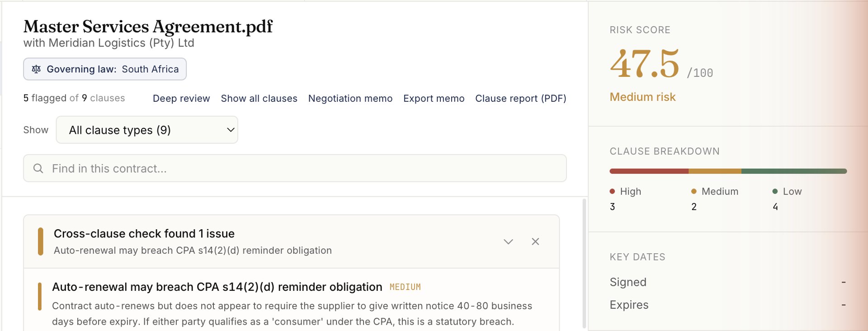Click the Signed key date row

tap(728, 282)
